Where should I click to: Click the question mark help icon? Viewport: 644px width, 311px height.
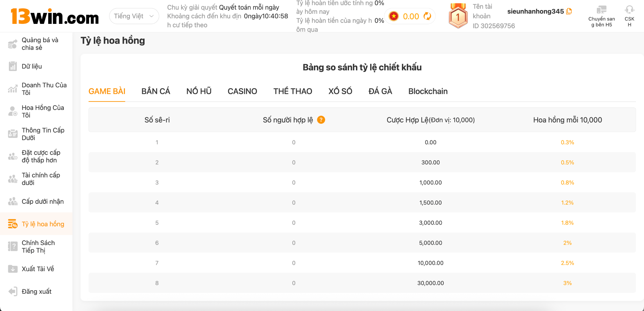pos(321,120)
